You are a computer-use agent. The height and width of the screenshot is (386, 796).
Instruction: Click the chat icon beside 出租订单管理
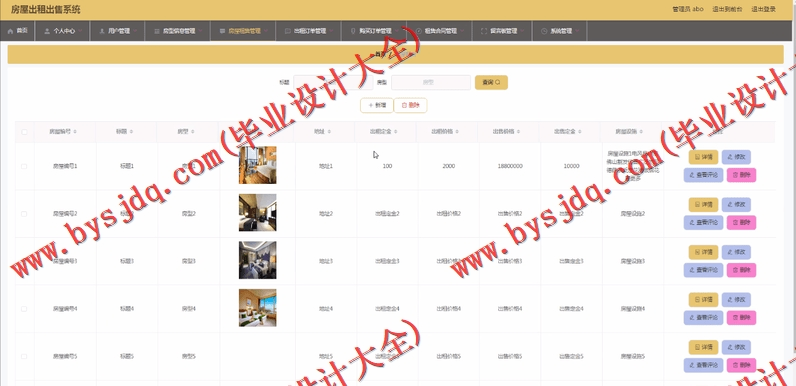288,31
